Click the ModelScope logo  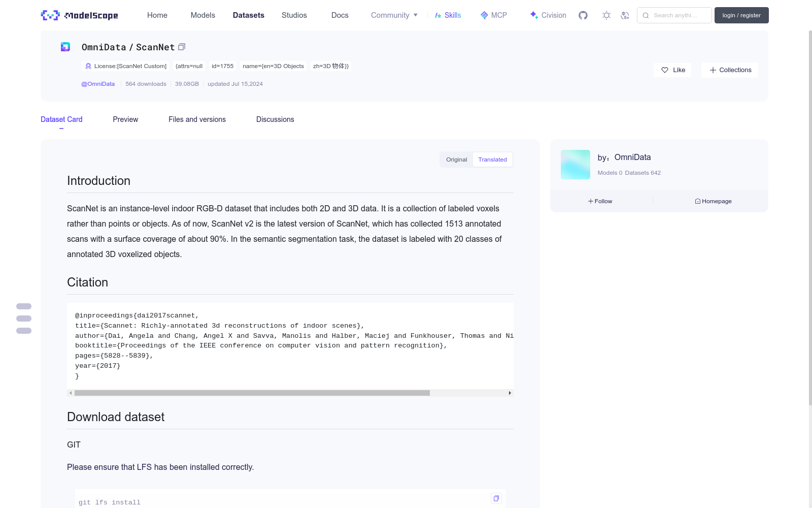pos(80,15)
